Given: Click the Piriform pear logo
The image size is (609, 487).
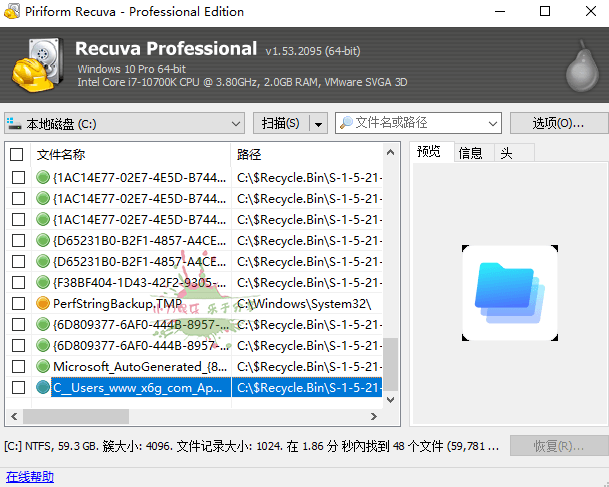Looking at the screenshot, I should click(x=583, y=66).
